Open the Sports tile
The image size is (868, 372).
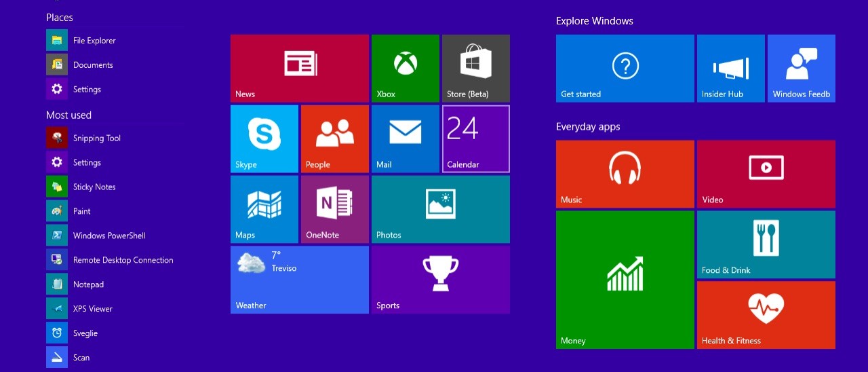pos(441,280)
